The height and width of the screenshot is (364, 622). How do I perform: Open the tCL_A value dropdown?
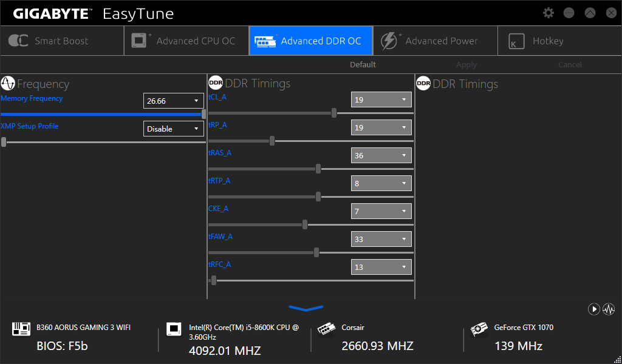[381, 100]
